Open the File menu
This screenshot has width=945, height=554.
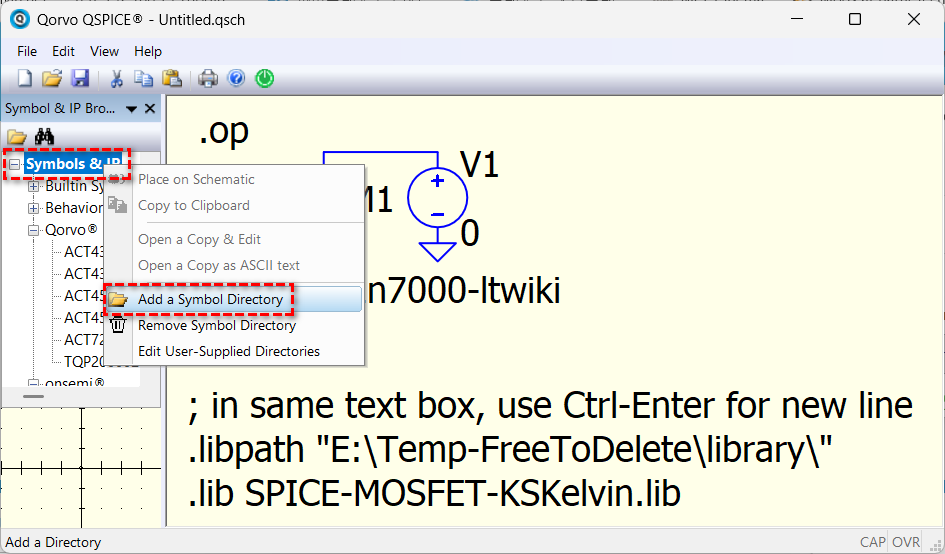coord(27,51)
